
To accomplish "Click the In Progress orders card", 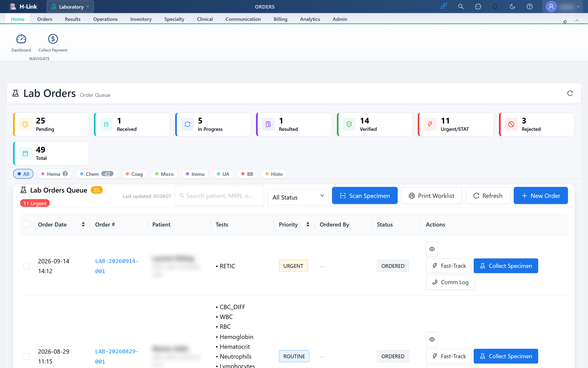I will coord(213,124).
